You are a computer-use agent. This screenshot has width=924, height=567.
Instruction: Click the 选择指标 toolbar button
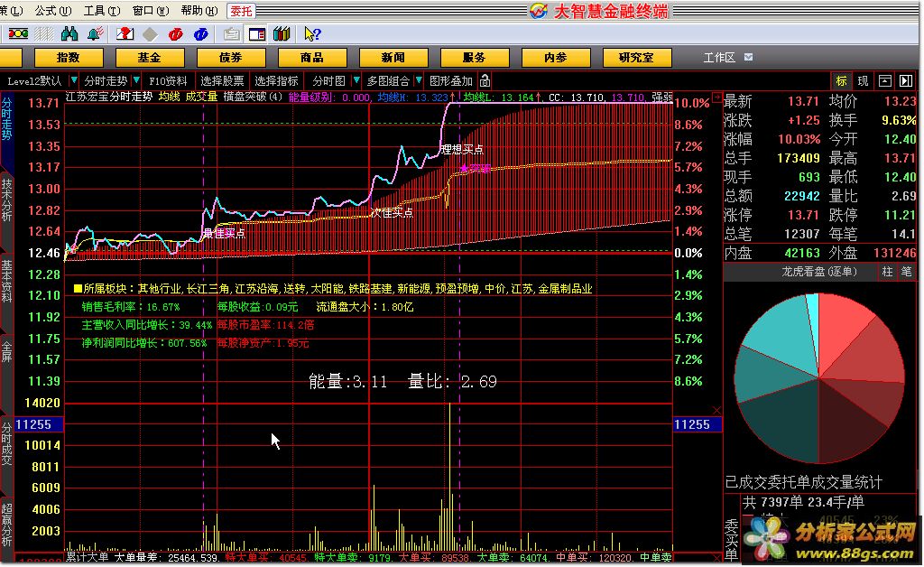pos(276,80)
